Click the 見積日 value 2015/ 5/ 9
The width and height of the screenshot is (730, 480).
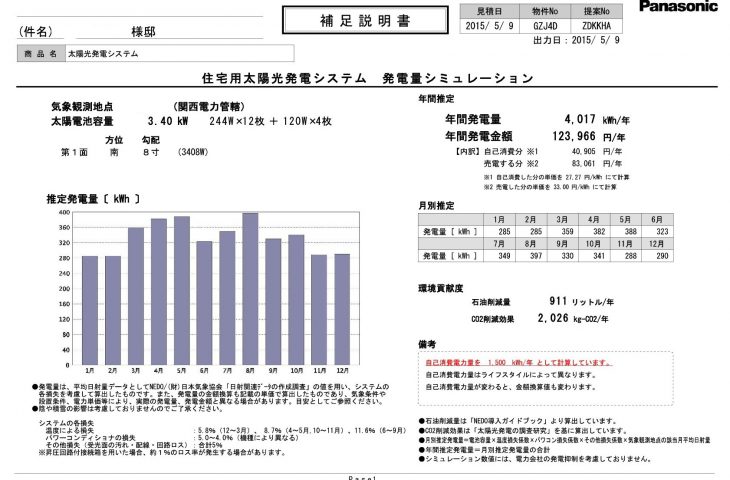[x=489, y=26]
